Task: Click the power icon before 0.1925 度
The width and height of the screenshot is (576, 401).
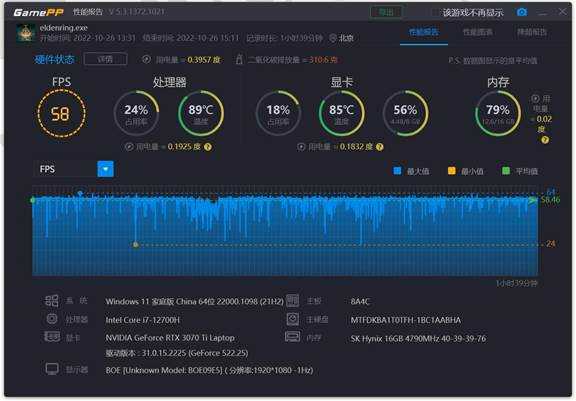Action: coord(129,147)
